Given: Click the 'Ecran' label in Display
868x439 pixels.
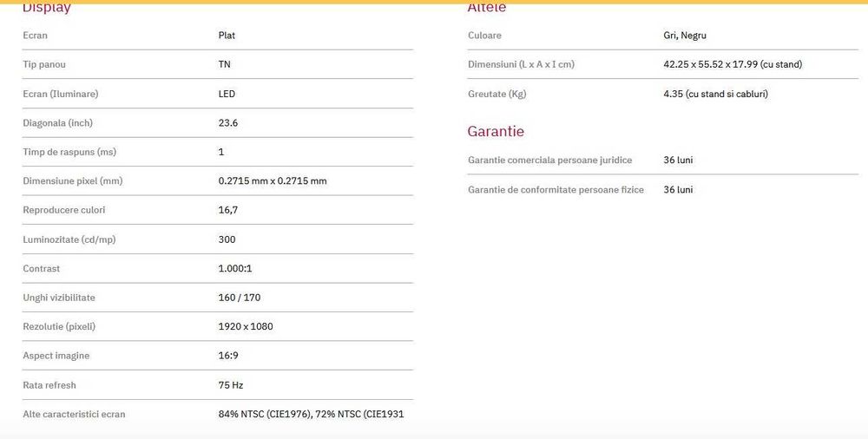Looking at the screenshot, I should pos(35,36).
